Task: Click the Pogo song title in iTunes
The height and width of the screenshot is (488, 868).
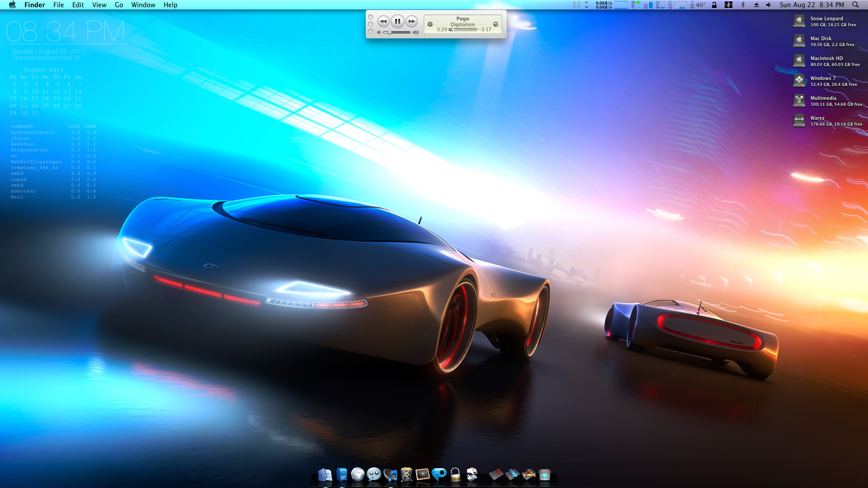Action: (x=462, y=19)
